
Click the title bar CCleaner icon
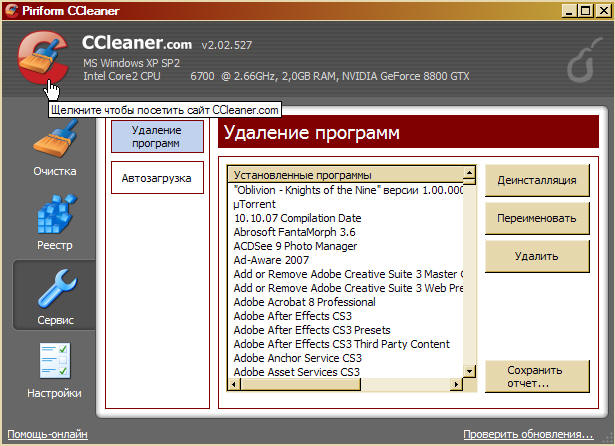(x=12, y=10)
